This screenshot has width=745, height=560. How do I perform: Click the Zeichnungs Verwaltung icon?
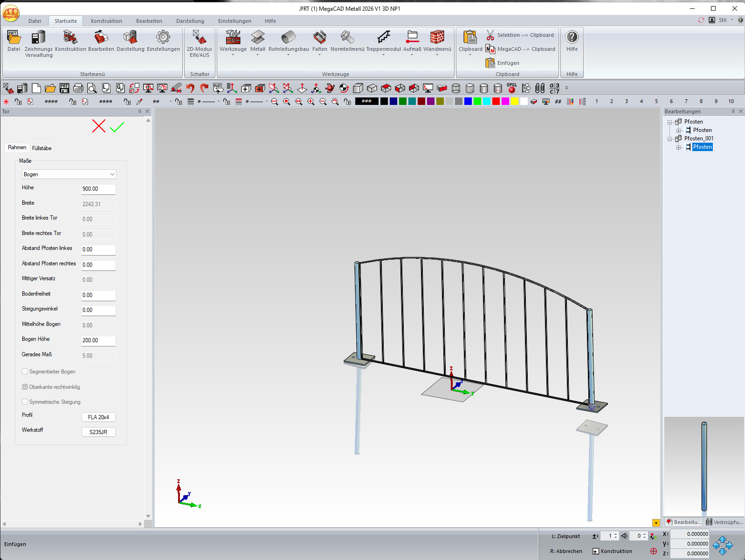[x=39, y=38]
